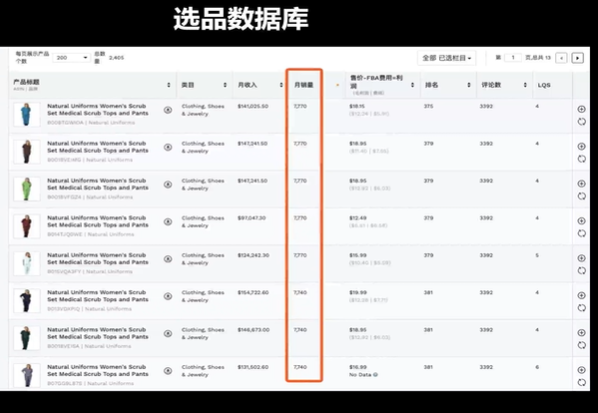Add the $146,673.00 row using plus icon

[x=581, y=333]
